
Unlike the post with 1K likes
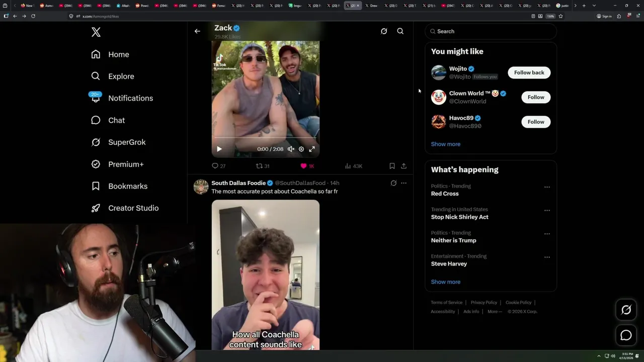click(x=303, y=166)
